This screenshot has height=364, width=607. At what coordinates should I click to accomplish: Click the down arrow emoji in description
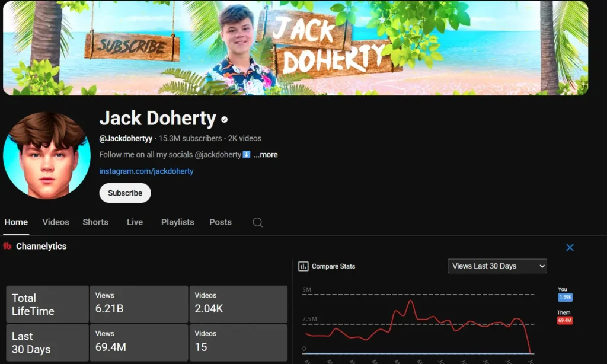[247, 155]
